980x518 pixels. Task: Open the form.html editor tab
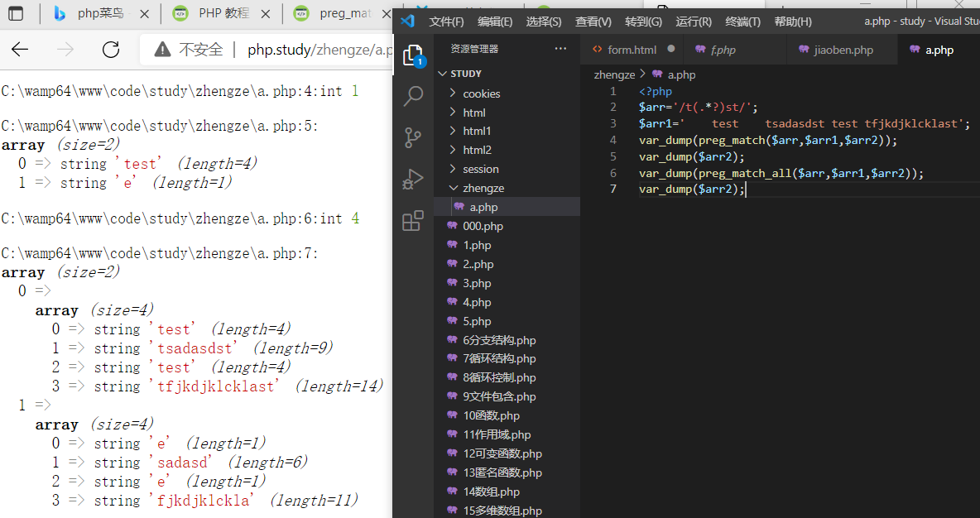[632, 50]
